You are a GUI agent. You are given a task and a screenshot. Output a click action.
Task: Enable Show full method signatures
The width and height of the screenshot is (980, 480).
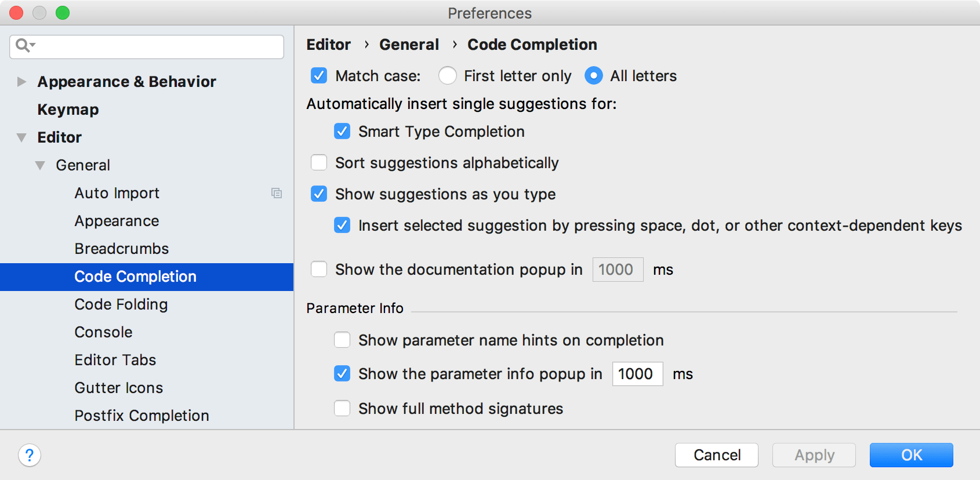point(342,408)
